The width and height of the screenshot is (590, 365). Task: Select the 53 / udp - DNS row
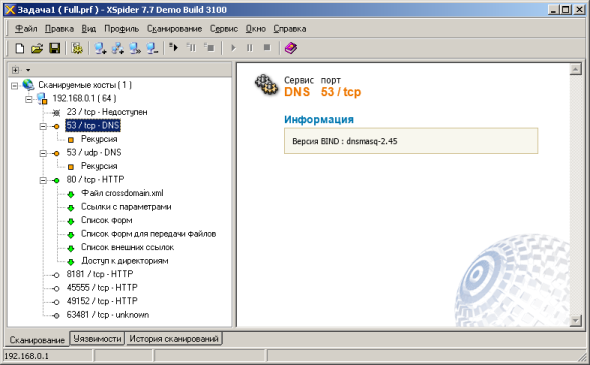coord(94,152)
